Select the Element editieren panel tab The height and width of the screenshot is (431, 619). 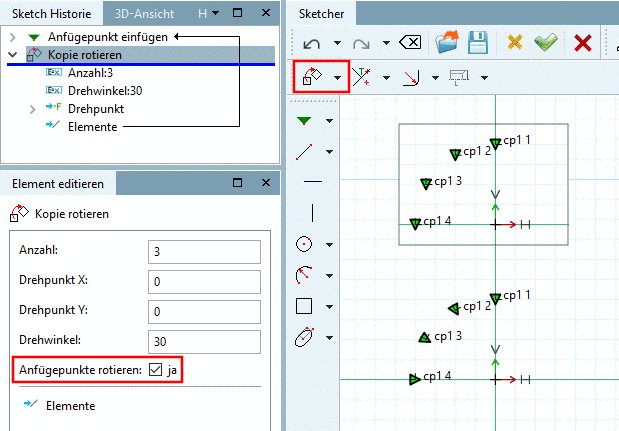58,184
